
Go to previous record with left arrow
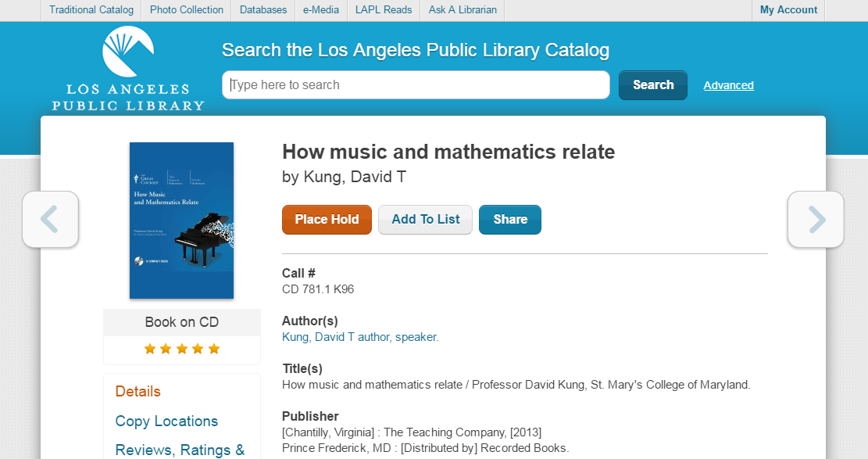click(50, 220)
